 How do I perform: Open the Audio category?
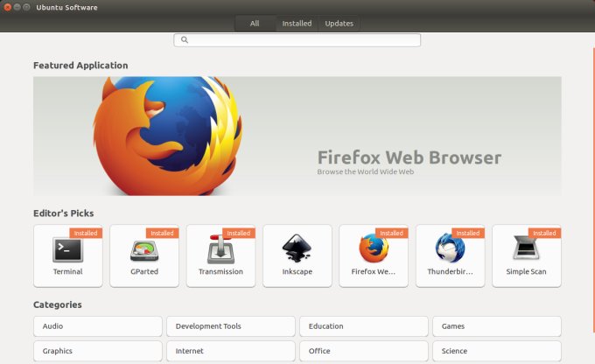pyautogui.click(x=98, y=326)
